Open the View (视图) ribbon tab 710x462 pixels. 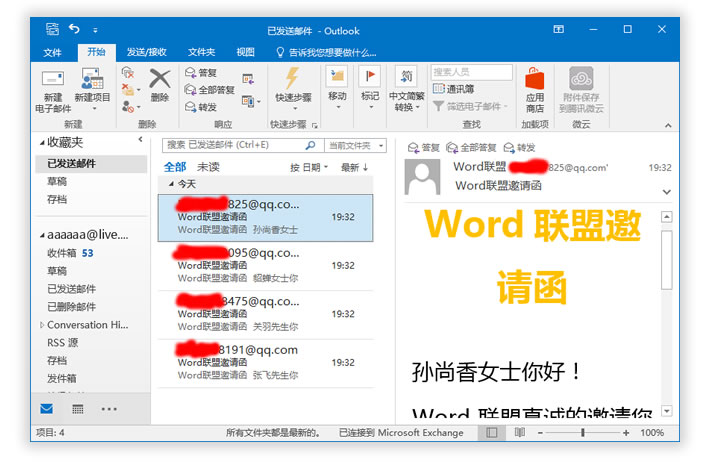[x=245, y=53]
